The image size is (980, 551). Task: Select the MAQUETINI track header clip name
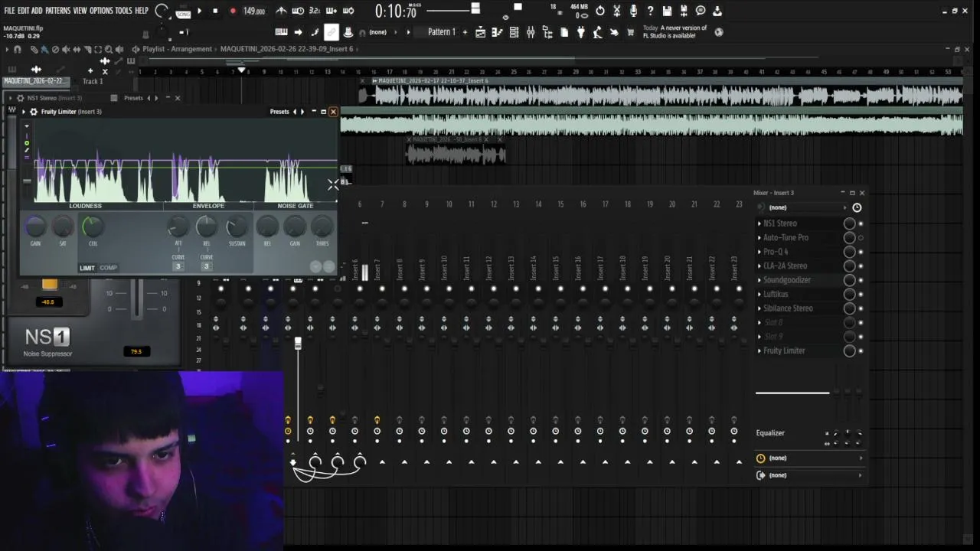tap(34, 81)
